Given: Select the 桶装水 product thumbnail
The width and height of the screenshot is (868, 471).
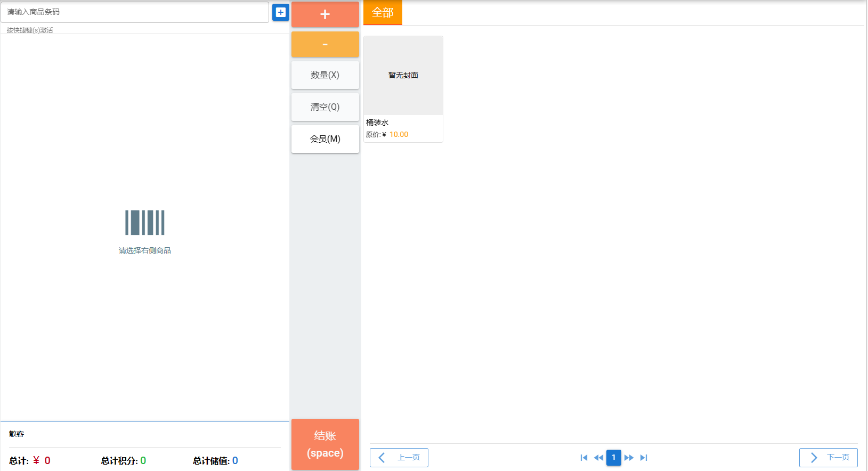Looking at the screenshot, I should pyautogui.click(x=403, y=76).
